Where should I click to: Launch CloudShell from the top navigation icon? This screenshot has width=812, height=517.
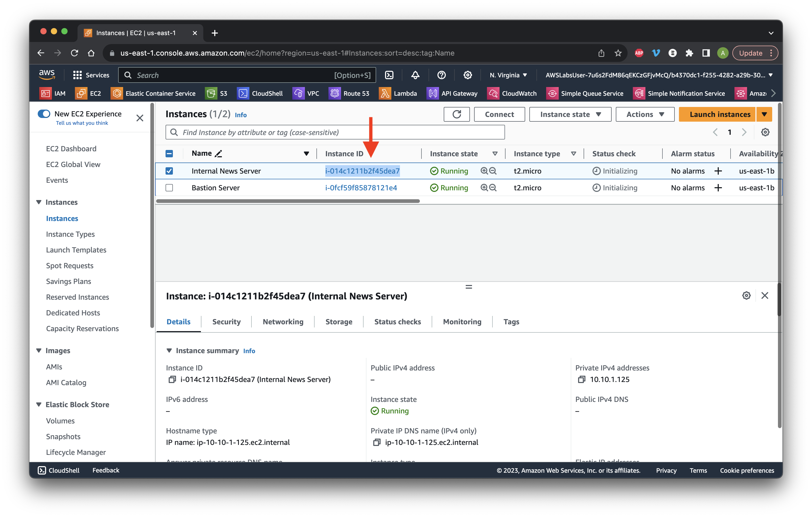[x=389, y=75]
